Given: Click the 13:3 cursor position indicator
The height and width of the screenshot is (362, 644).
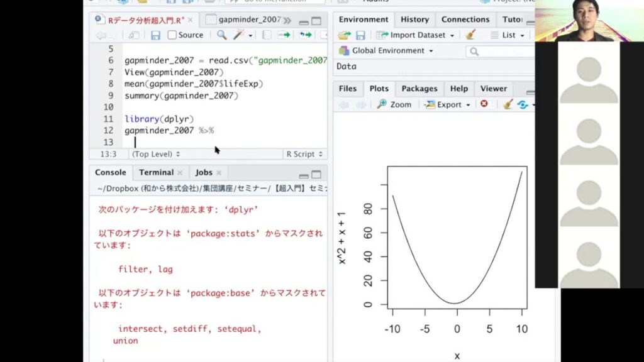Looking at the screenshot, I should (108, 154).
